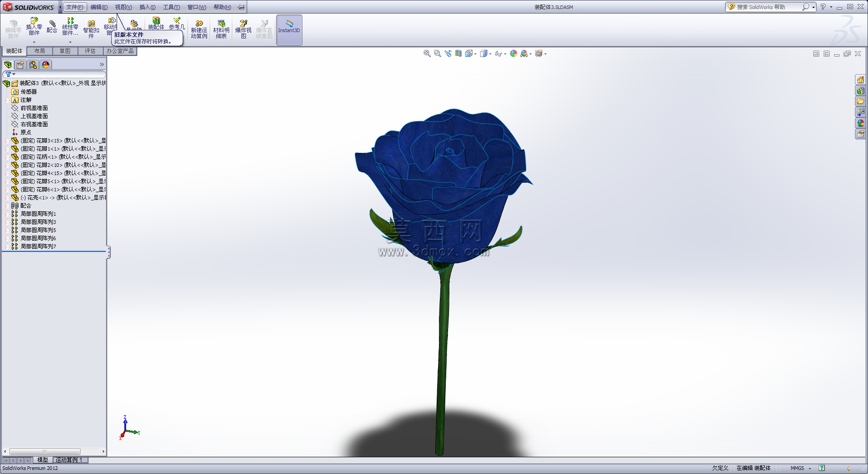Switch to the 运动算例 1 bottom tab
This screenshot has width=868, height=474.
point(69,460)
